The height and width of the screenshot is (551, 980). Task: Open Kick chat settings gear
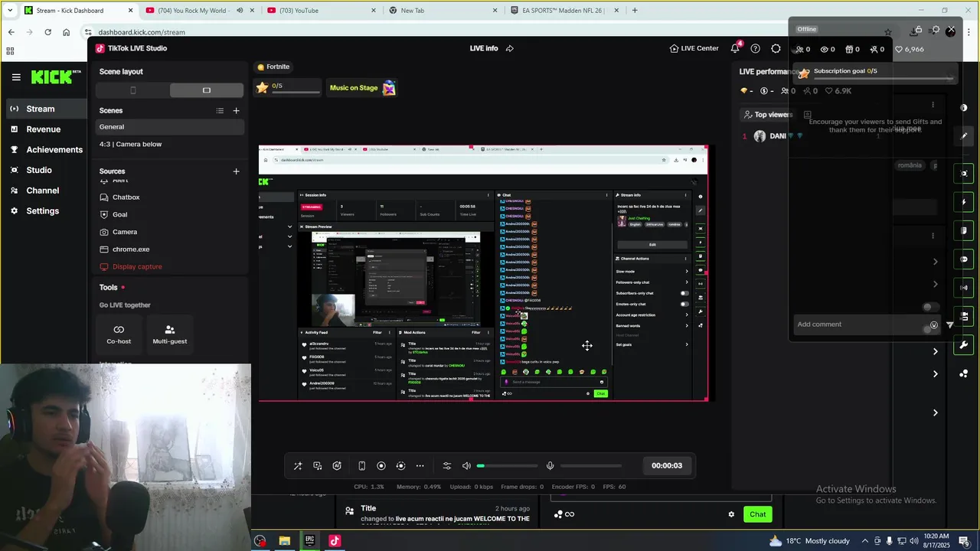click(x=731, y=514)
